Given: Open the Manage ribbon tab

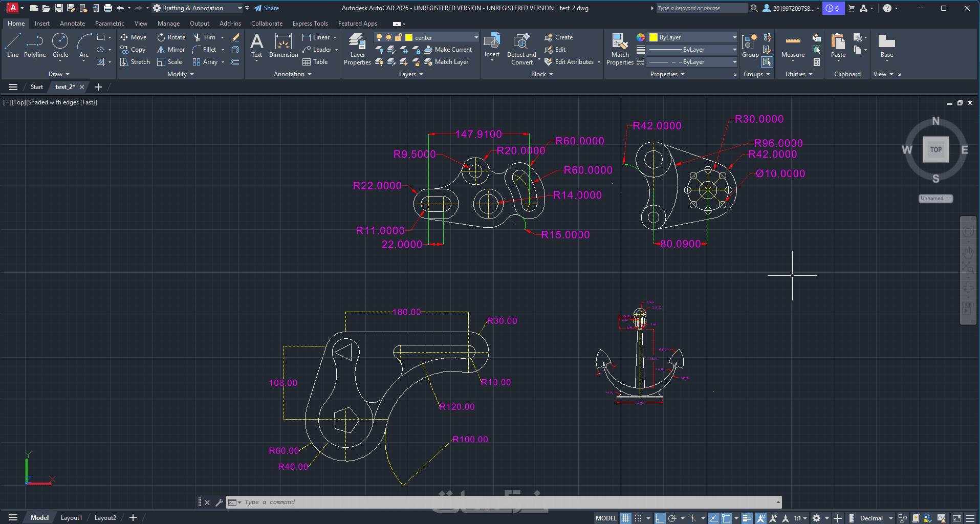Looking at the screenshot, I should tap(168, 24).
